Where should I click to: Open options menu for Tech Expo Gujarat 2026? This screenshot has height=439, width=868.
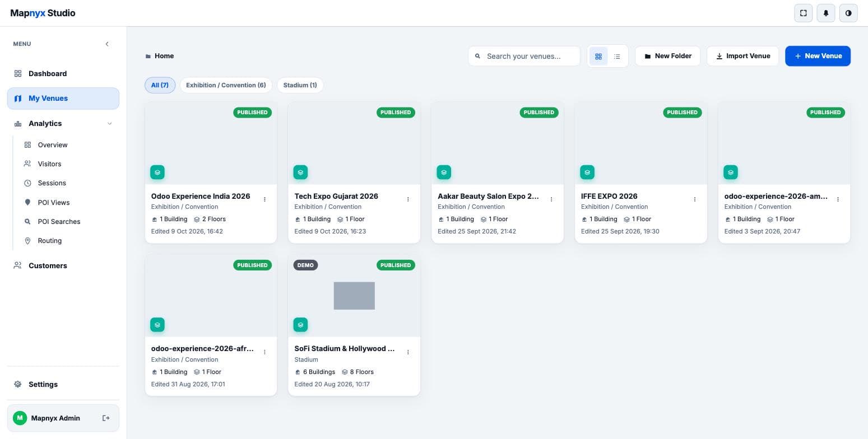pos(408,199)
